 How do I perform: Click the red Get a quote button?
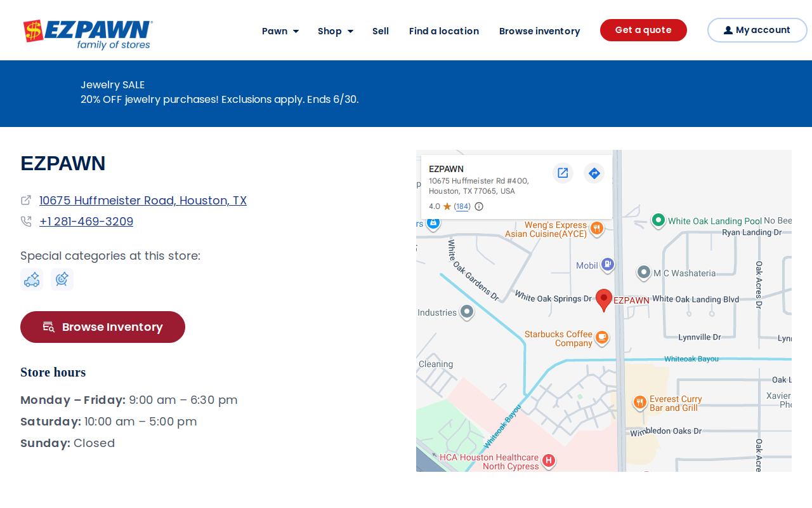643,30
